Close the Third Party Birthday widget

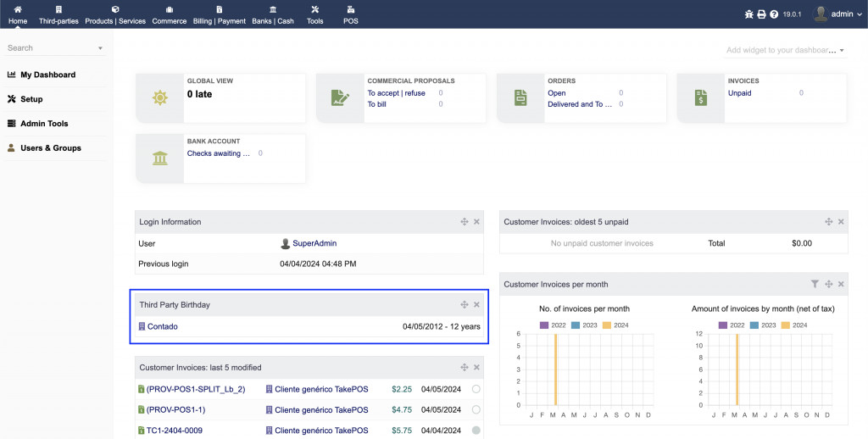[x=476, y=304]
